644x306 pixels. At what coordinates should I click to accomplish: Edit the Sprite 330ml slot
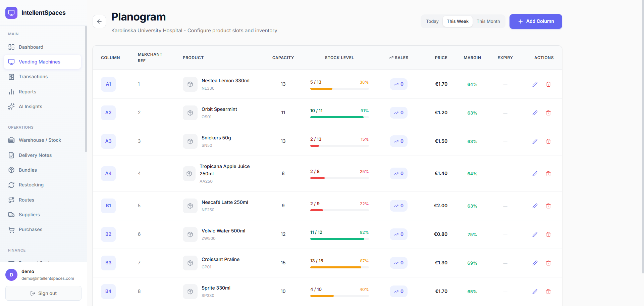[x=535, y=292]
